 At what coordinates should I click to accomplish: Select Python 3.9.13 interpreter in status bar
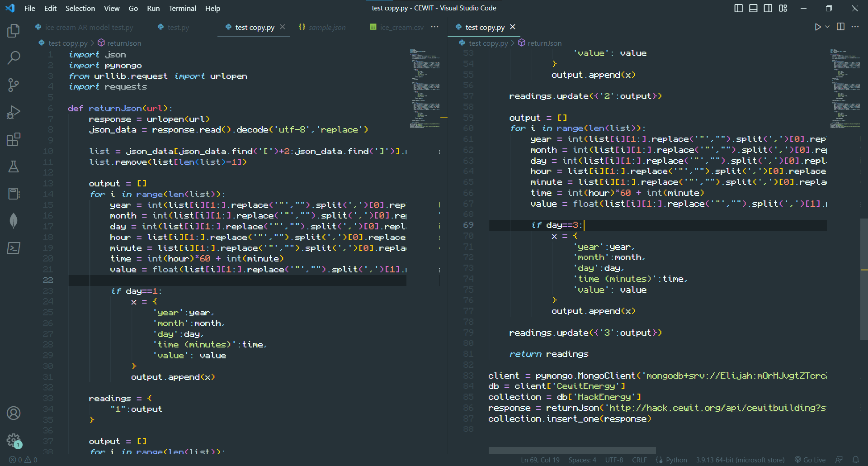click(x=740, y=460)
